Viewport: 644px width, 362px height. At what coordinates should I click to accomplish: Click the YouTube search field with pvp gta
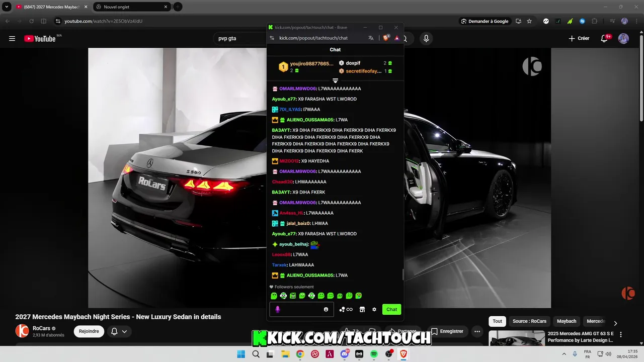click(x=240, y=39)
